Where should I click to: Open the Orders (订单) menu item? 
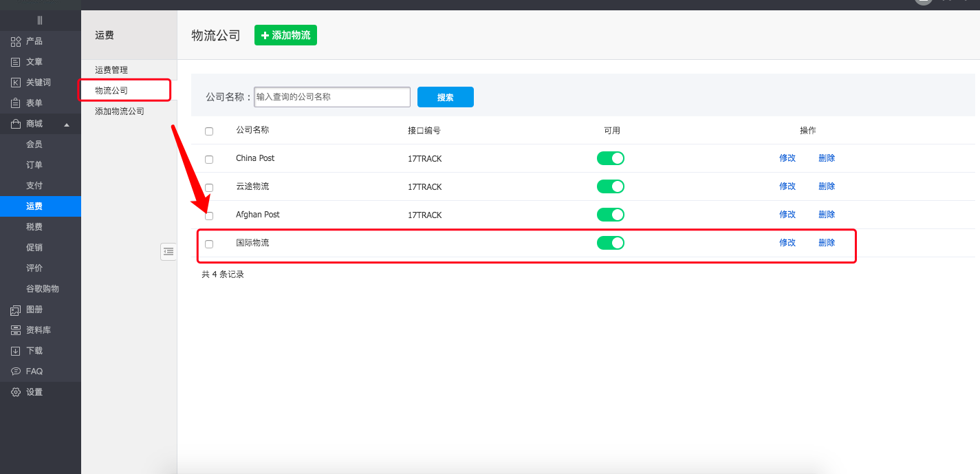tap(34, 165)
